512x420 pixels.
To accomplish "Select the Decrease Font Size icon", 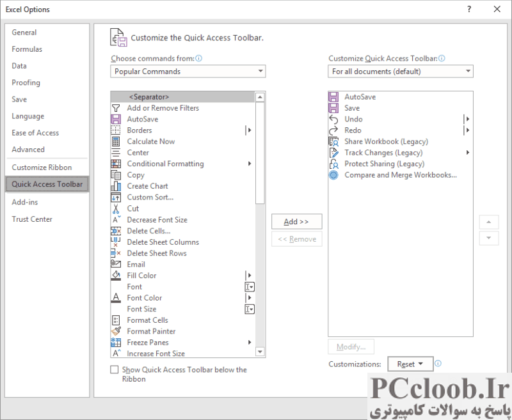I will point(116,219).
